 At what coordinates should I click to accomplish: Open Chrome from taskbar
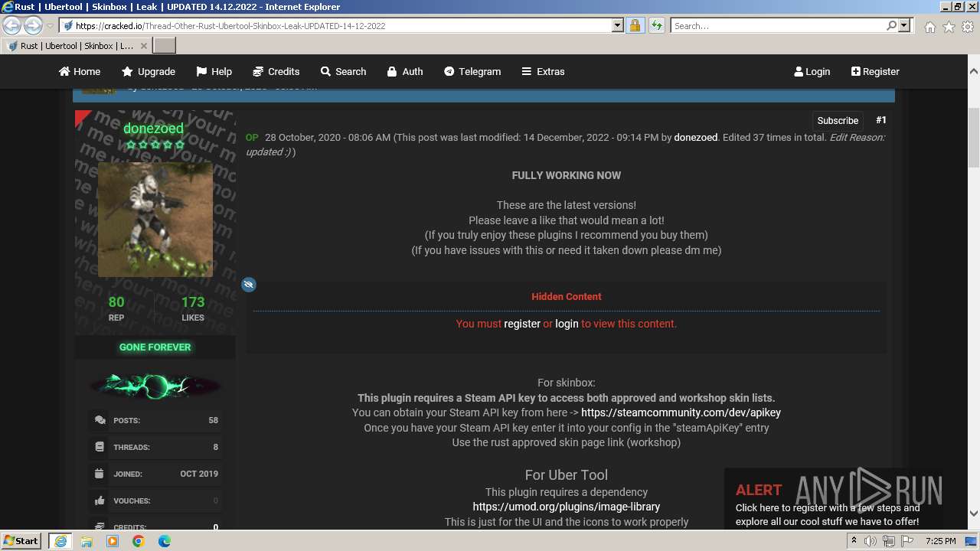tap(139, 541)
